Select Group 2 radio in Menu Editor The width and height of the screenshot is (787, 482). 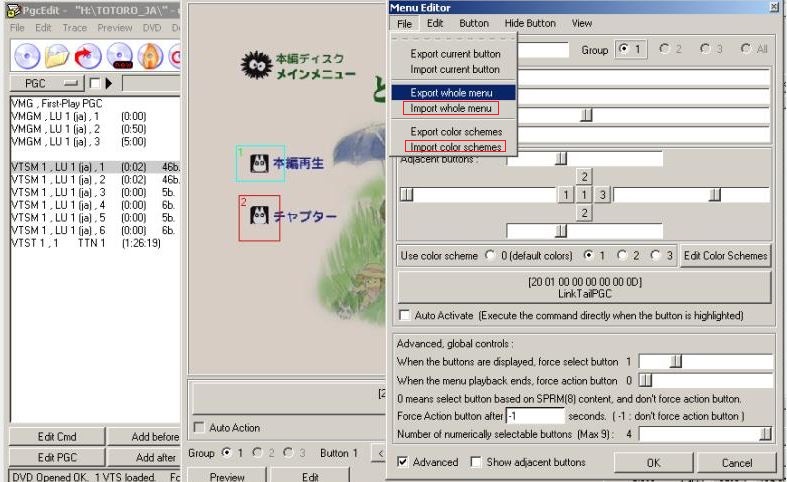(x=664, y=49)
